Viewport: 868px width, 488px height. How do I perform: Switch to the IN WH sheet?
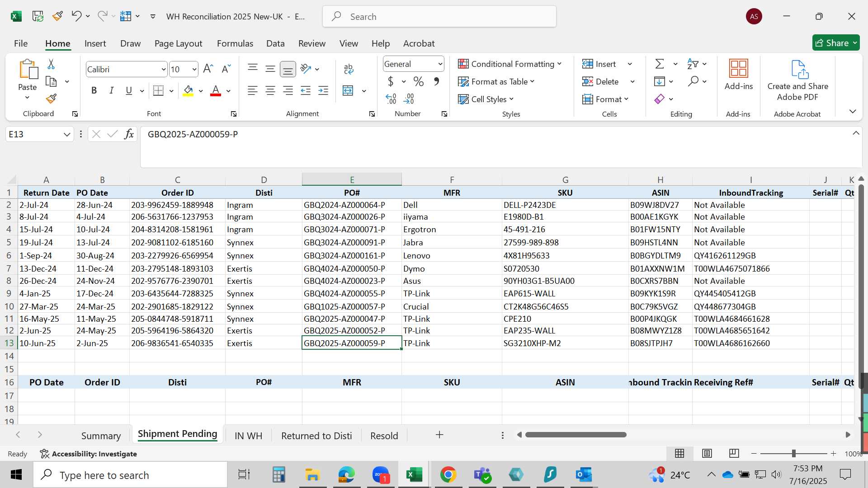click(x=248, y=436)
